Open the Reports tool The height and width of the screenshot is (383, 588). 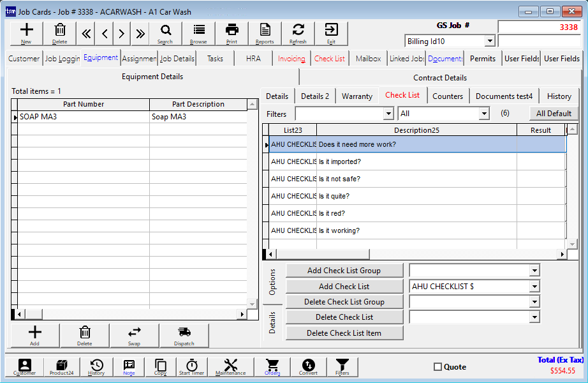tap(266, 33)
